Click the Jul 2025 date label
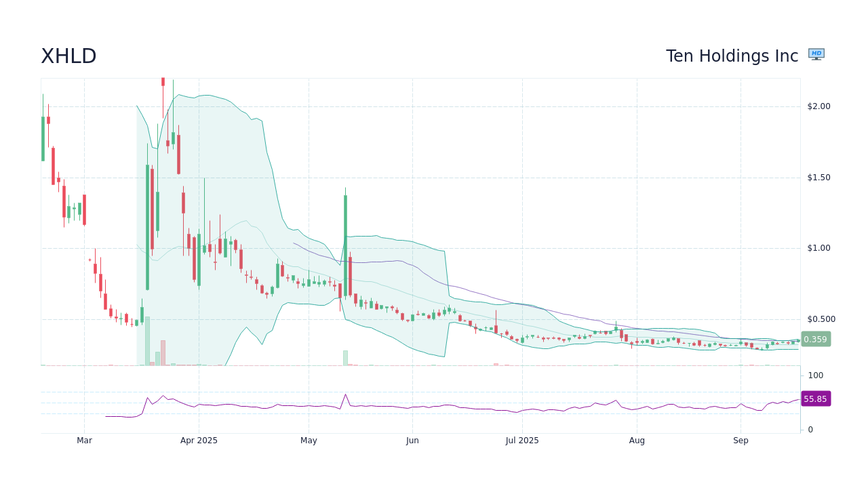Screen dimensions: 868x488 522,441
